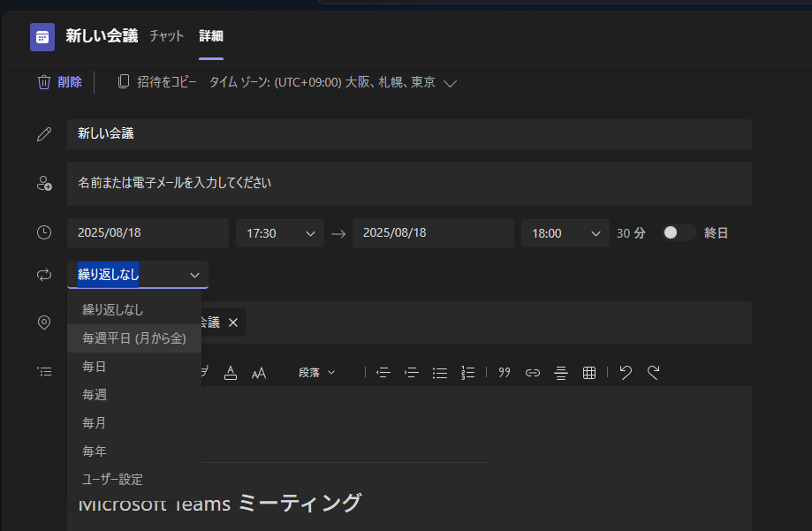Pick a font color from the toolbar

(231, 373)
